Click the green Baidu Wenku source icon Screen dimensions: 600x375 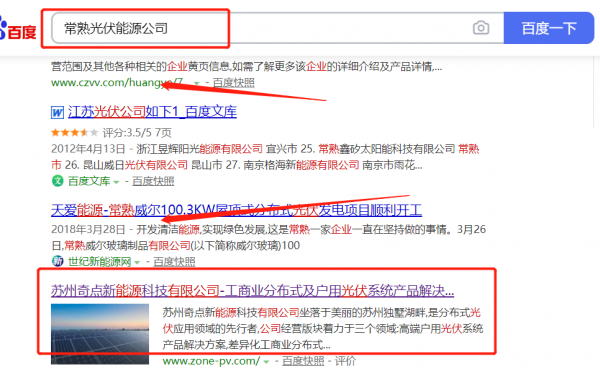click(57, 181)
